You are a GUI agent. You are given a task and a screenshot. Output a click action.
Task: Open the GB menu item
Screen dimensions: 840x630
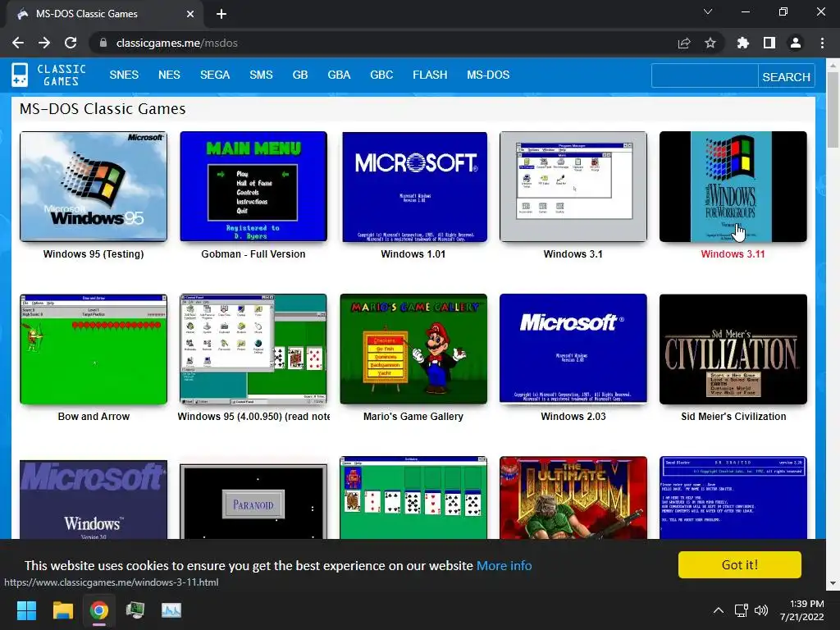(x=300, y=75)
